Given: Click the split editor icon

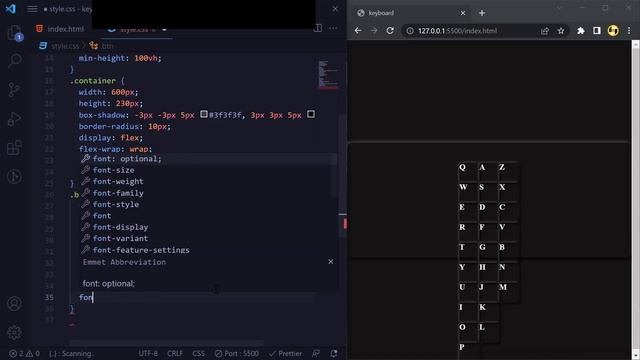Looking at the screenshot, I should (x=318, y=28).
